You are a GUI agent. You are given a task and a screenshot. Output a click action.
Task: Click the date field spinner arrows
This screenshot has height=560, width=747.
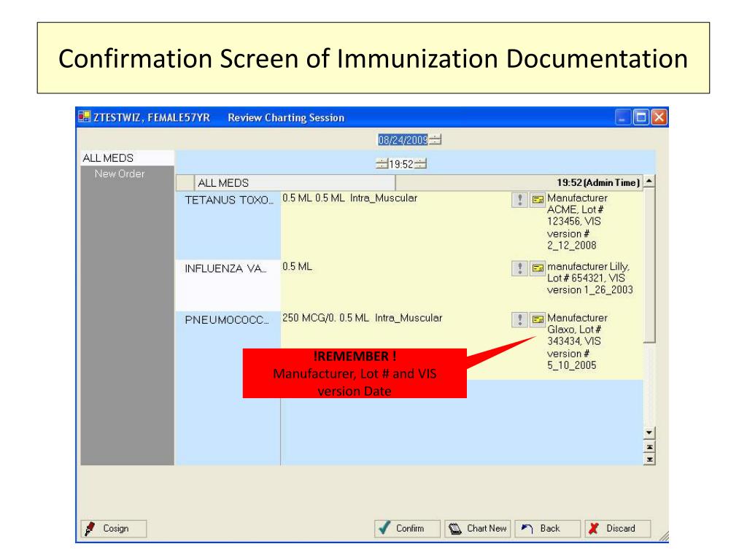(x=435, y=139)
